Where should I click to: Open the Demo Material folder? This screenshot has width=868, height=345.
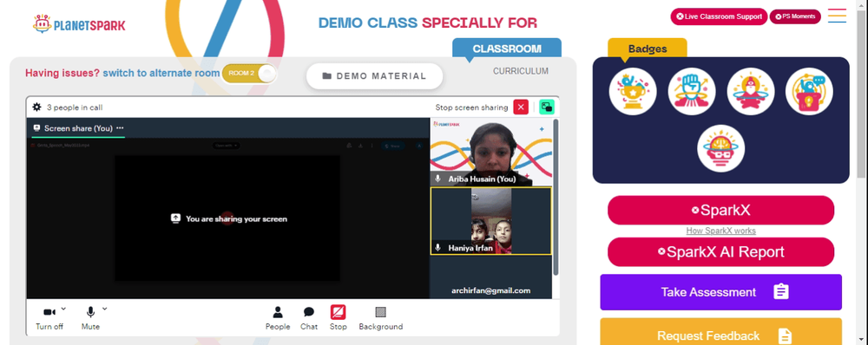coord(375,76)
